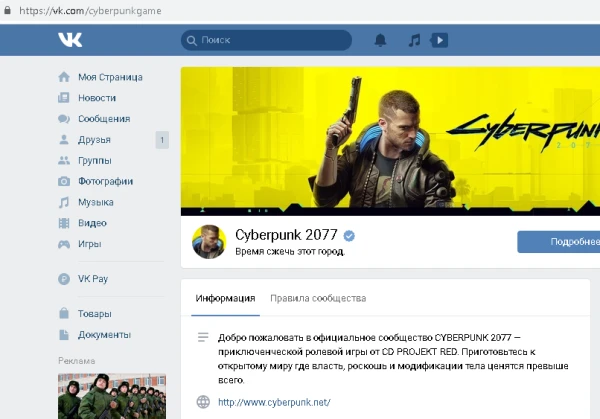The height and width of the screenshot is (419, 600).
Task: Click the friends counter badge 1
Action: click(x=162, y=140)
